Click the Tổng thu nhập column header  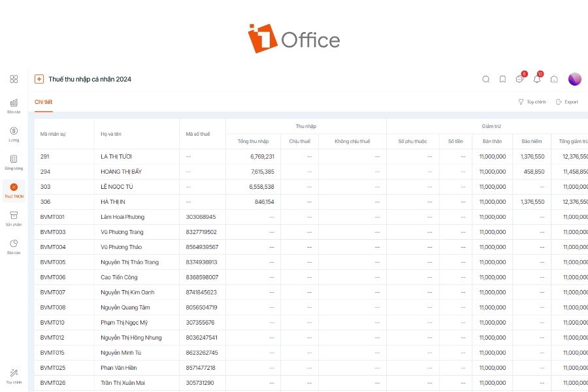(253, 141)
